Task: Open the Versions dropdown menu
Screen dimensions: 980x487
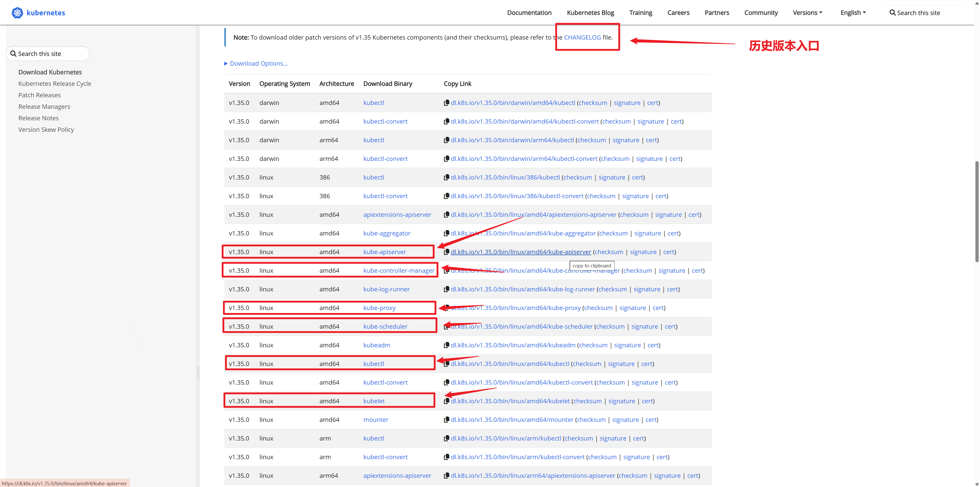Action: coord(807,13)
